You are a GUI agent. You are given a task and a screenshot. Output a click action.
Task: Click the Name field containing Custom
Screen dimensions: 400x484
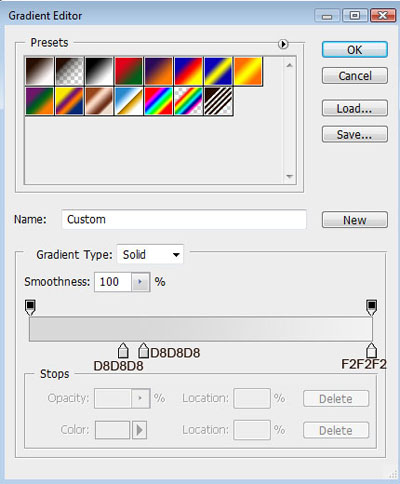click(184, 219)
